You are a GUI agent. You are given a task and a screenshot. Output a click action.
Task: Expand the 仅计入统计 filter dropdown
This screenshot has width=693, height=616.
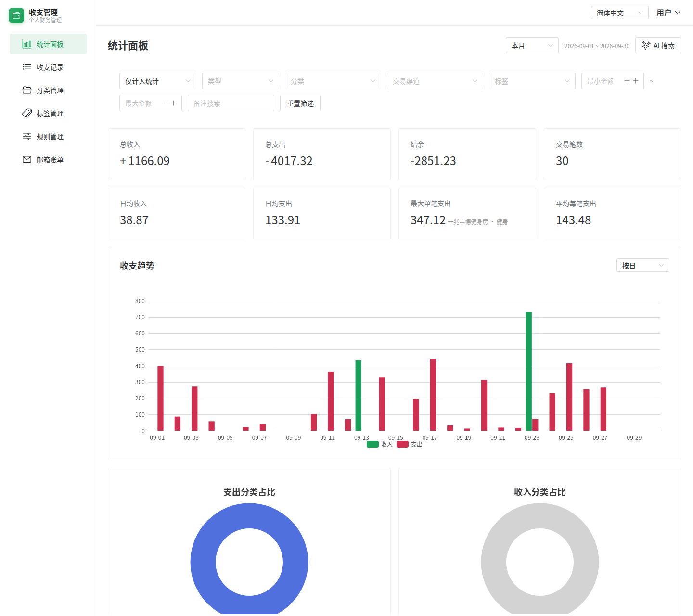coord(158,81)
